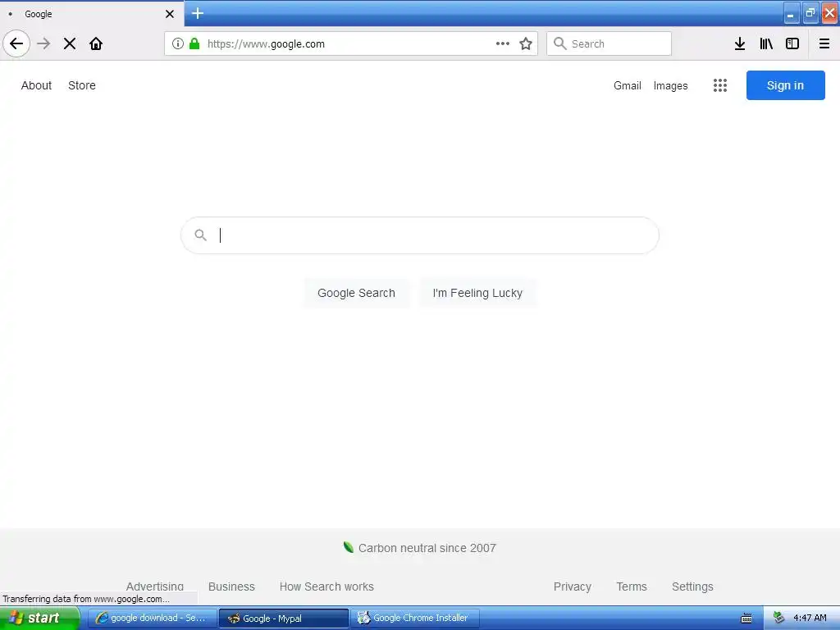Show the sidebars toggle icon
Image resolution: width=840 pixels, height=630 pixels.
[792, 43]
